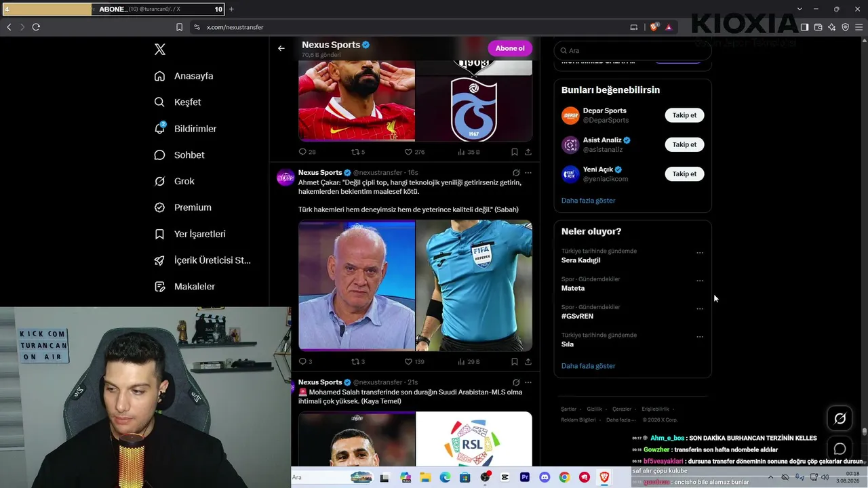868x488 pixels.
Task: Open Bildirimler notifications
Action: (185, 129)
